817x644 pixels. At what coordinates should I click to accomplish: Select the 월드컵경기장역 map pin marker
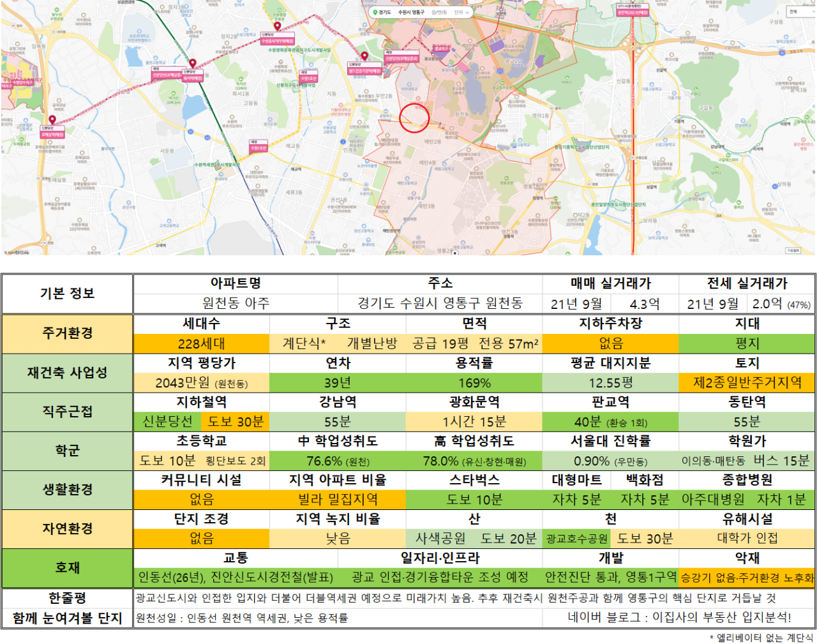click(364, 56)
